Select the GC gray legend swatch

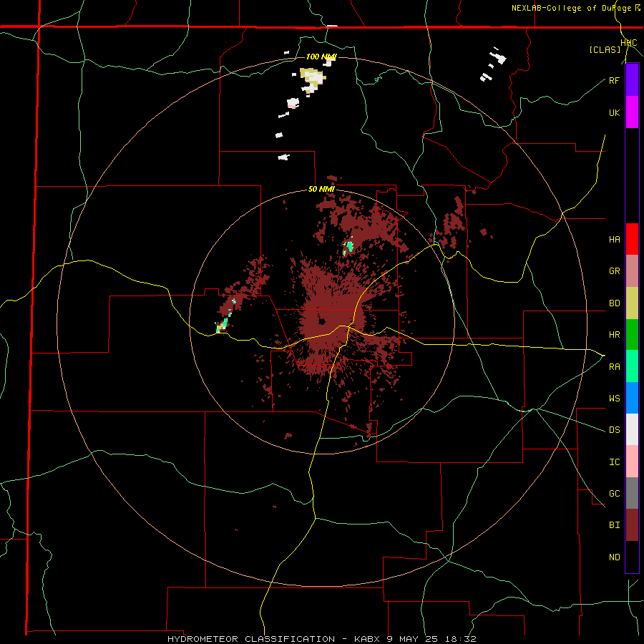pyautogui.click(x=632, y=493)
